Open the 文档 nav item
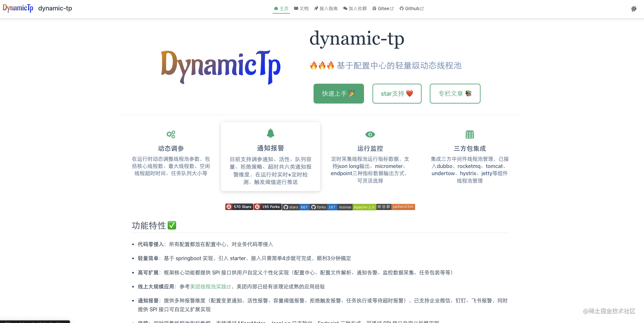 point(301,8)
